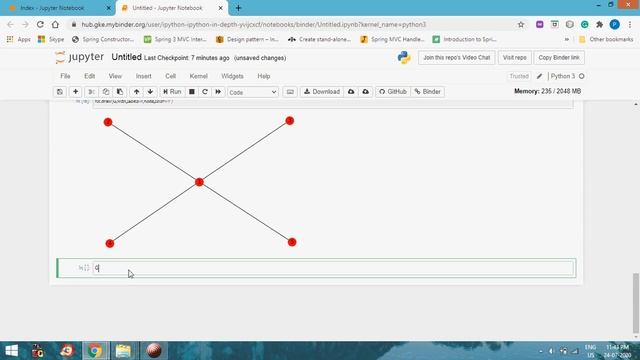The width and height of the screenshot is (640, 360).
Task: Move the selected cell up
Action: tap(136, 92)
